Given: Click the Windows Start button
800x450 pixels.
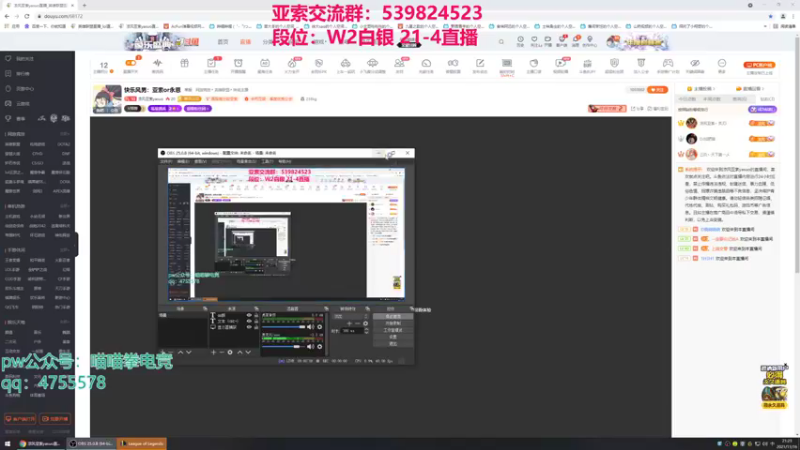Looking at the screenshot, I should [7, 443].
